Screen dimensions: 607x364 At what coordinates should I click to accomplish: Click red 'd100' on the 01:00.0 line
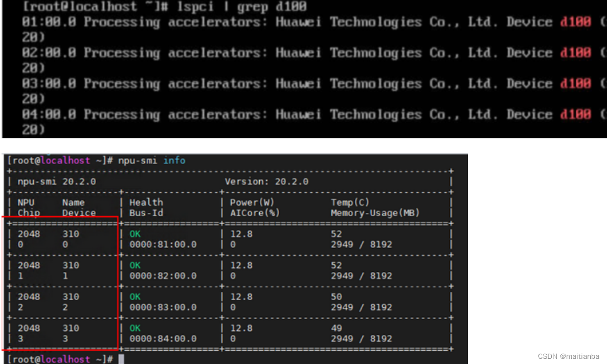(576, 21)
